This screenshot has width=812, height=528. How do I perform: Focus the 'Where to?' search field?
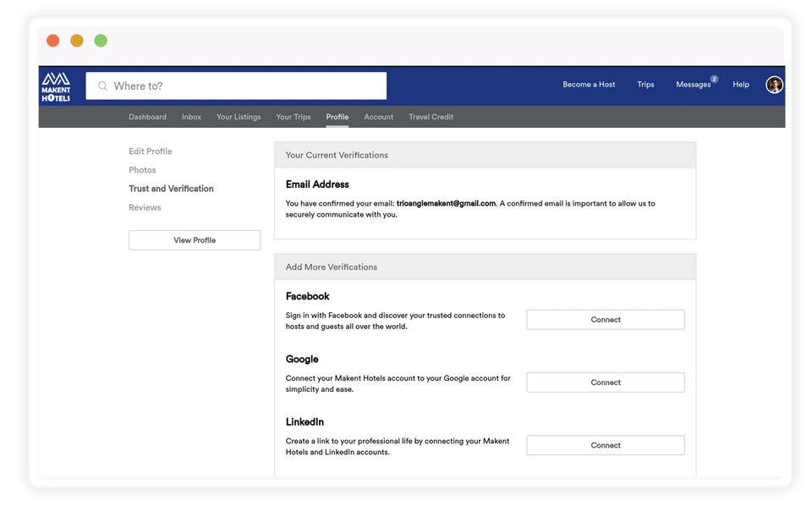pos(236,86)
